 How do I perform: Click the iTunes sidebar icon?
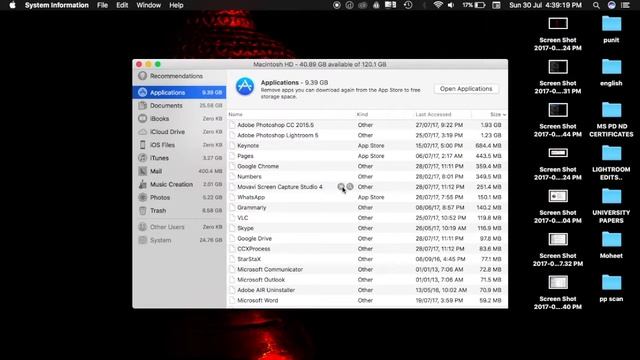[142, 158]
